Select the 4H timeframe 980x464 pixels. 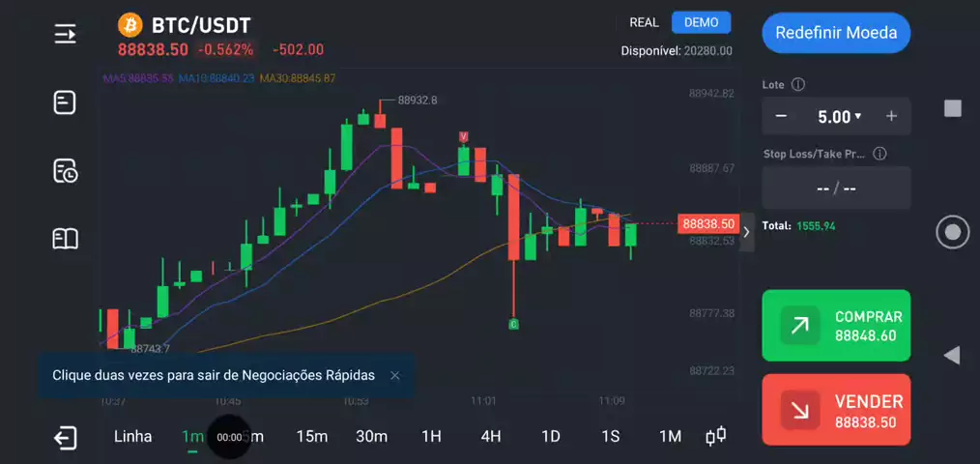click(491, 437)
